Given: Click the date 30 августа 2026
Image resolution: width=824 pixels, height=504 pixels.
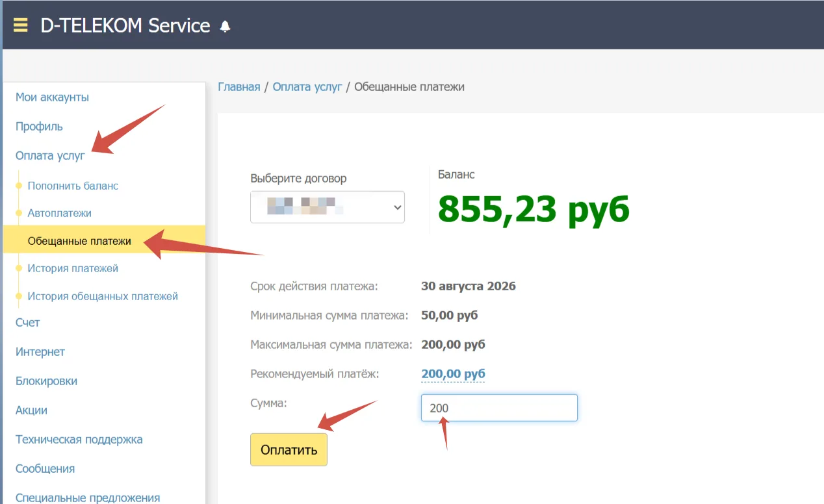Looking at the screenshot, I should point(469,286).
